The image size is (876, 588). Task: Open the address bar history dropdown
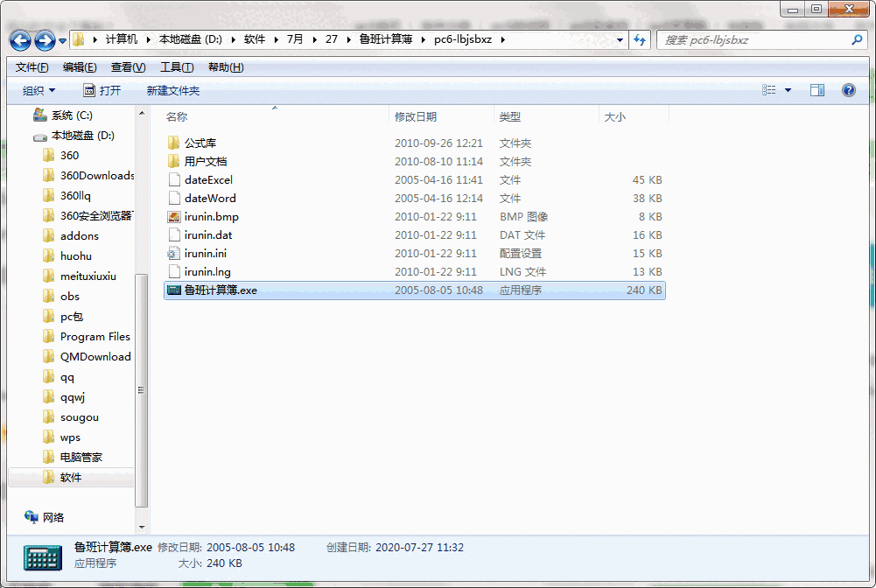(620, 40)
